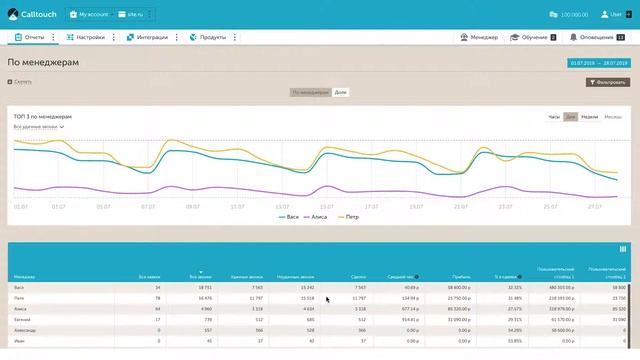Open the date range picker
Viewport: 640px width, 360px height.
tap(599, 63)
